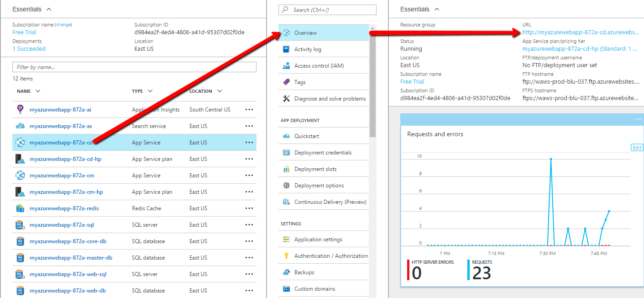Open the Free Trial subscription link on the left
This screenshot has width=644, height=298.
[x=24, y=32]
